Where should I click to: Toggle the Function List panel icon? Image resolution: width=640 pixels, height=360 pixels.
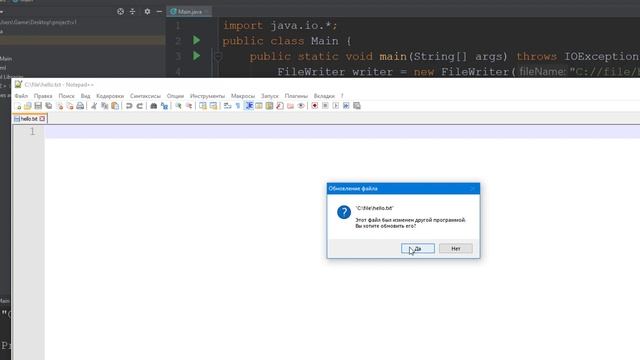(280, 106)
